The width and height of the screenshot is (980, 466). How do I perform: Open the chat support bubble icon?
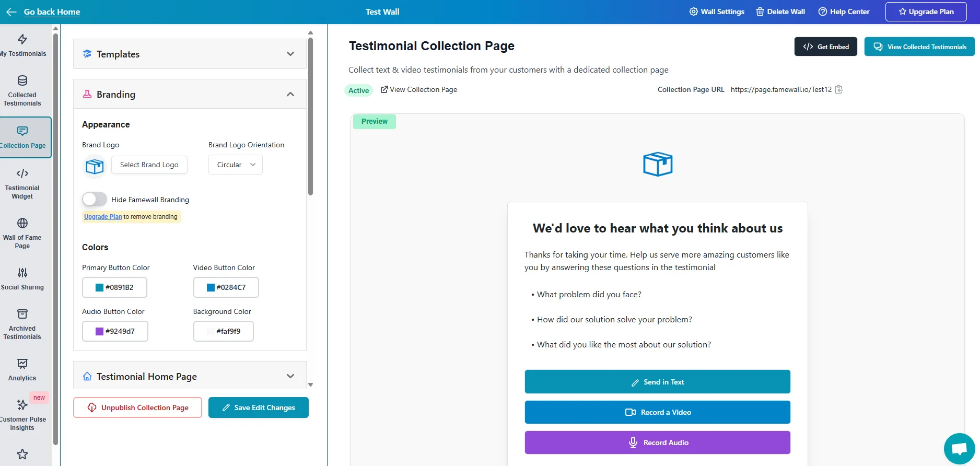(959, 449)
